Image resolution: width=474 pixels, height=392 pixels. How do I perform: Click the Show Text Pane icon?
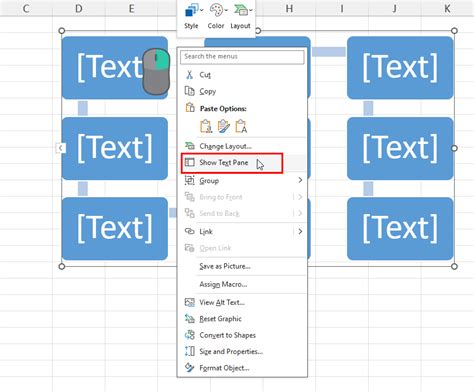coord(190,162)
